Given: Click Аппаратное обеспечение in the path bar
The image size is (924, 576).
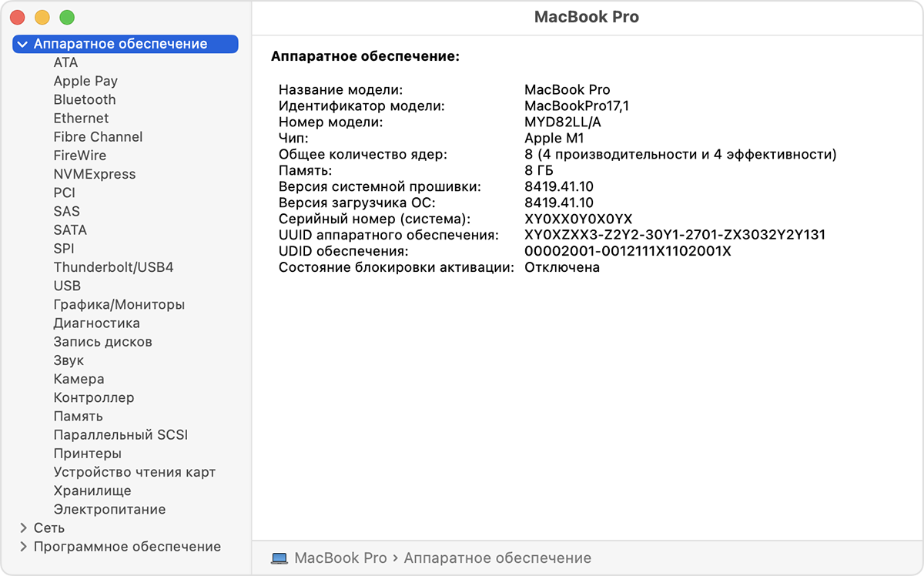Looking at the screenshot, I should tap(497, 558).
